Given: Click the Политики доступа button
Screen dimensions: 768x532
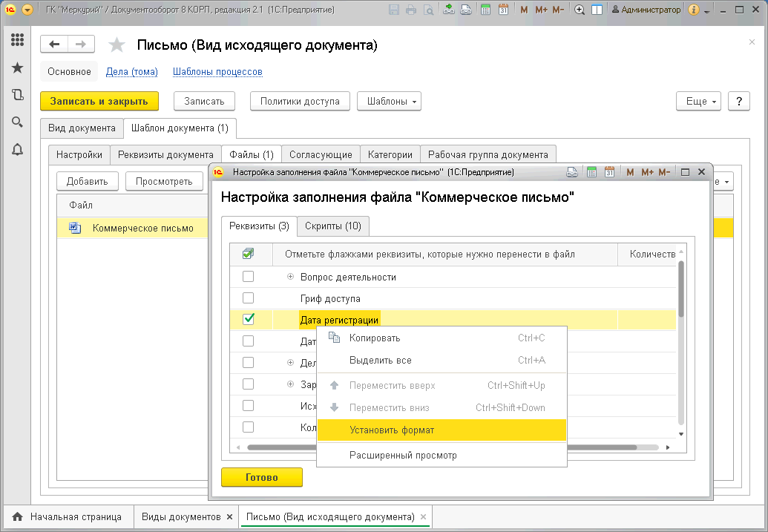Looking at the screenshot, I should click(300, 102).
